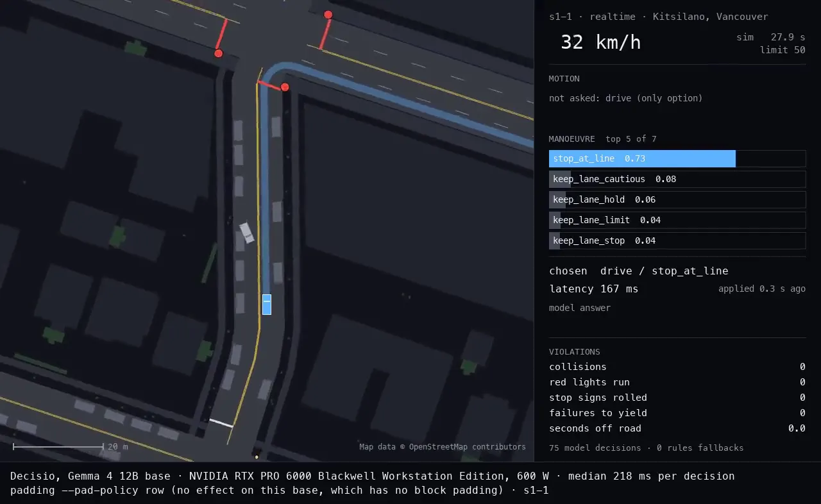This screenshot has height=504, width=821.
Task: Click the red signal dot at the blue route's turn
Action: (285, 87)
